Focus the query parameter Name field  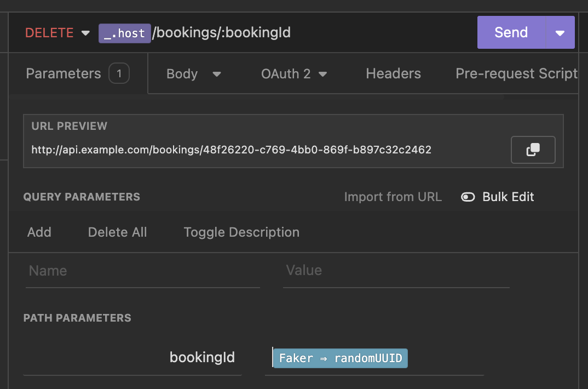click(x=142, y=271)
